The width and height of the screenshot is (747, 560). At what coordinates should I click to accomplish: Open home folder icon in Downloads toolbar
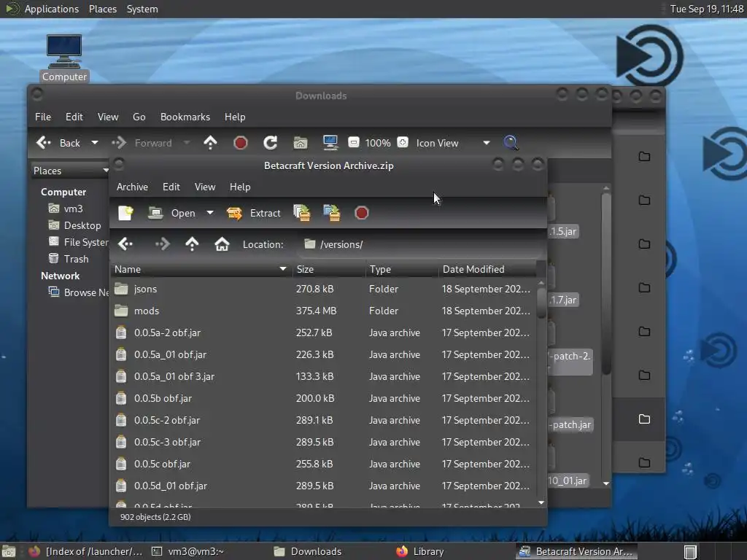(300, 143)
